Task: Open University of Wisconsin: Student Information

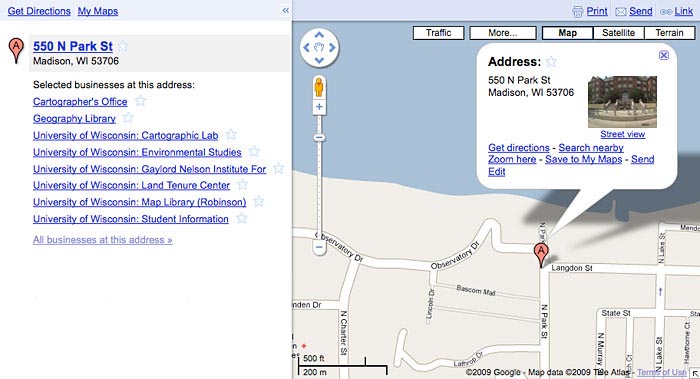Action: [x=131, y=219]
